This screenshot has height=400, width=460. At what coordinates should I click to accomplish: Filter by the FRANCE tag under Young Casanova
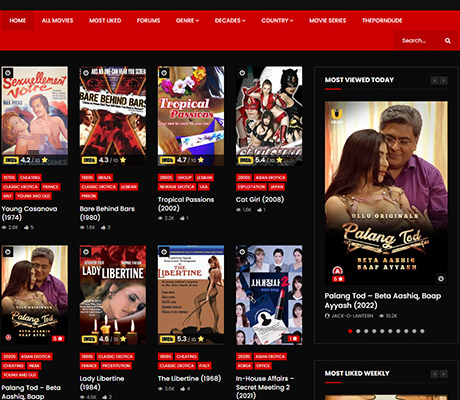(x=51, y=187)
